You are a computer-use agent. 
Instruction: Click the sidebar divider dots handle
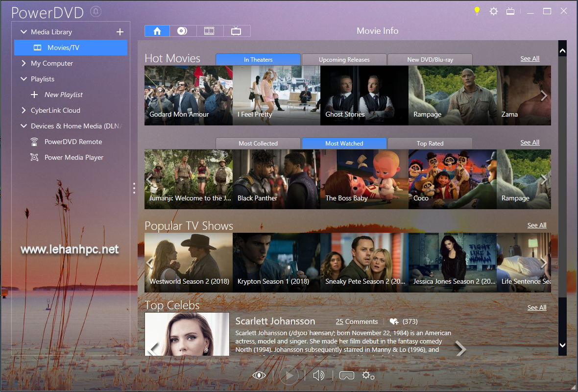pyautogui.click(x=134, y=188)
